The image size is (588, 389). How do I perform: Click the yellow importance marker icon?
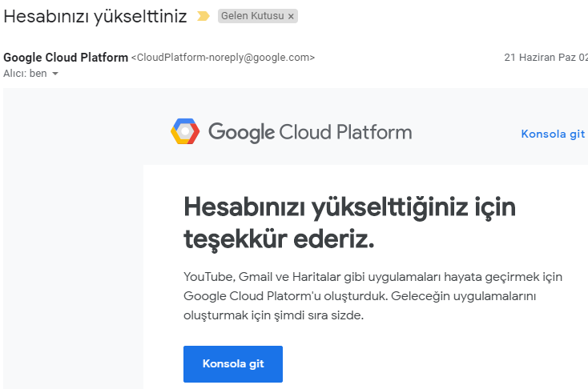tap(203, 16)
